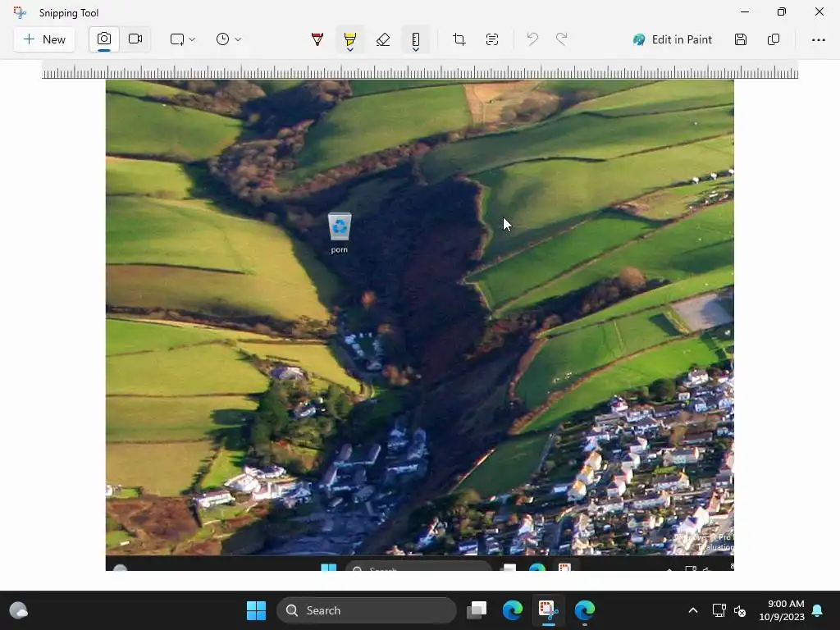Open the Text actions tool

[x=492, y=39]
